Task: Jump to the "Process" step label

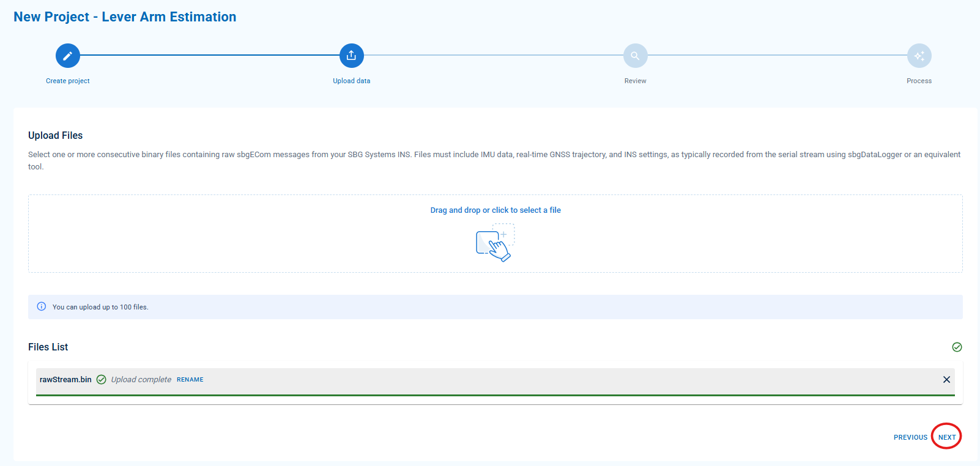Action: point(919,81)
